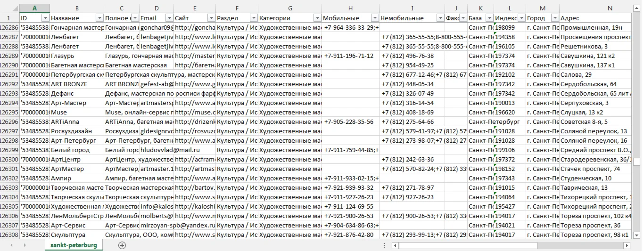
Task: Select the cell 'Дефанс' in Название
Action: [77, 93]
